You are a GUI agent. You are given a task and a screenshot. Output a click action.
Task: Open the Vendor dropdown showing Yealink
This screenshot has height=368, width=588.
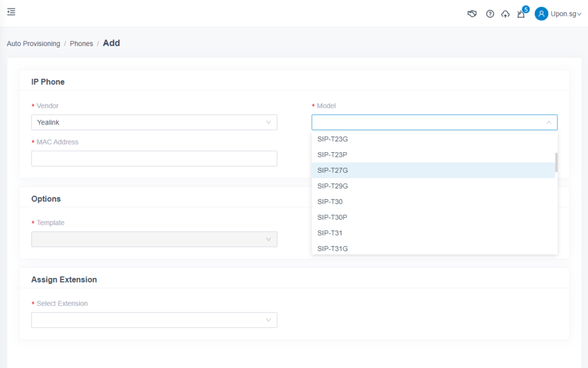(x=154, y=122)
